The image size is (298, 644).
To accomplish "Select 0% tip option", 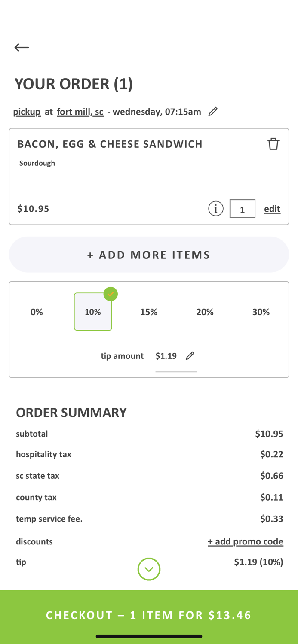I will pos(37,312).
